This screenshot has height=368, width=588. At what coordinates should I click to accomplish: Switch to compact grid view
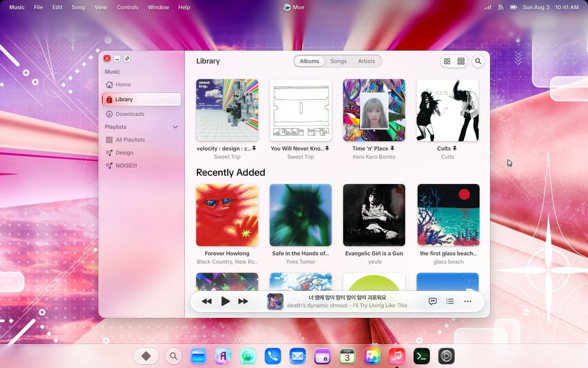coord(461,61)
